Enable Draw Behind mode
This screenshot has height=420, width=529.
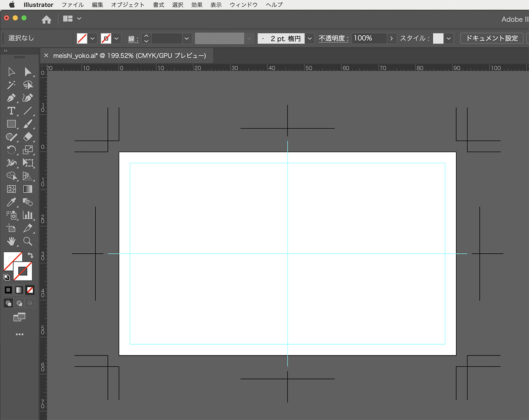coord(19,303)
